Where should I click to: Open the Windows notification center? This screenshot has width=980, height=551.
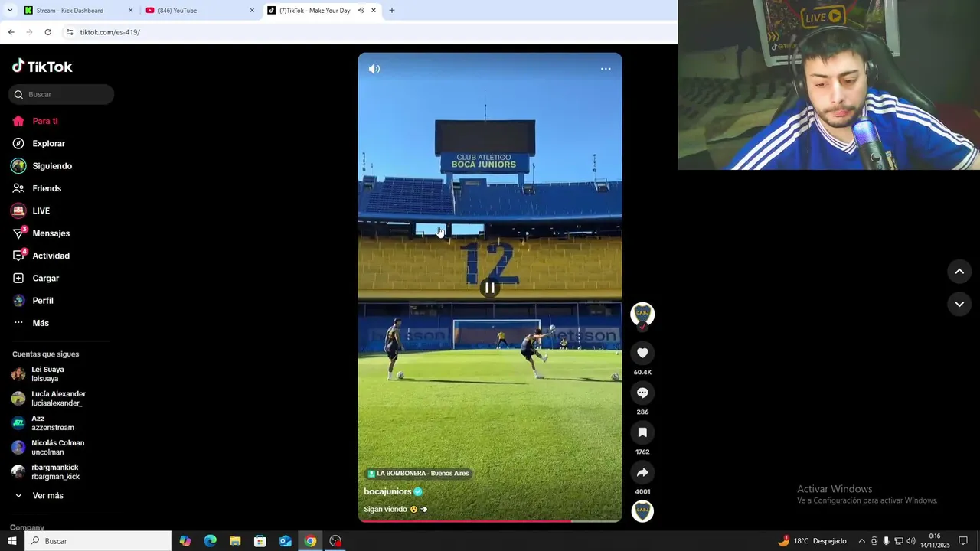pos(963,541)
